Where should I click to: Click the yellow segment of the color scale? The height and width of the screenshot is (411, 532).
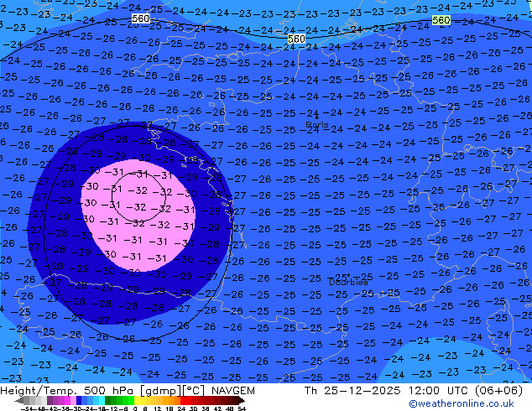[x=137, y=401]
